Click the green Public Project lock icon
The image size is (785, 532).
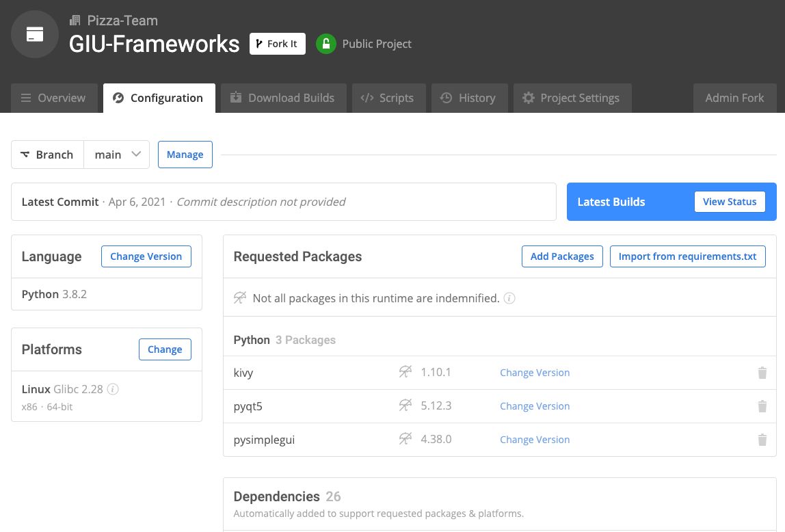click(x=326, y=44)
